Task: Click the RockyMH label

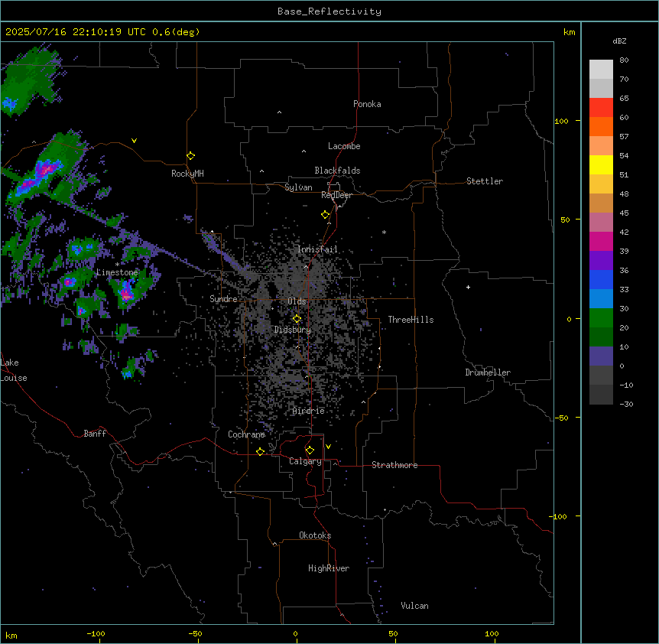Action: [x=187, y=174]
